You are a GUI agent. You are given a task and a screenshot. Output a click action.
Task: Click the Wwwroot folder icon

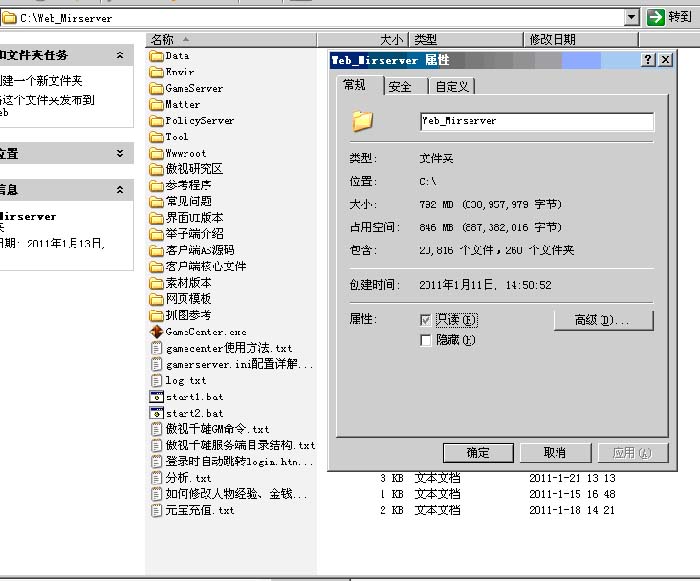(x=156, y=153)
